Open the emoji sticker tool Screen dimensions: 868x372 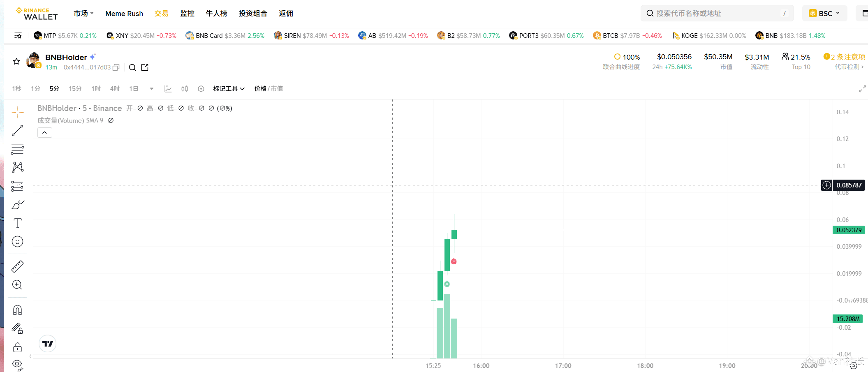pyautogui.click(x=17, y=242)
